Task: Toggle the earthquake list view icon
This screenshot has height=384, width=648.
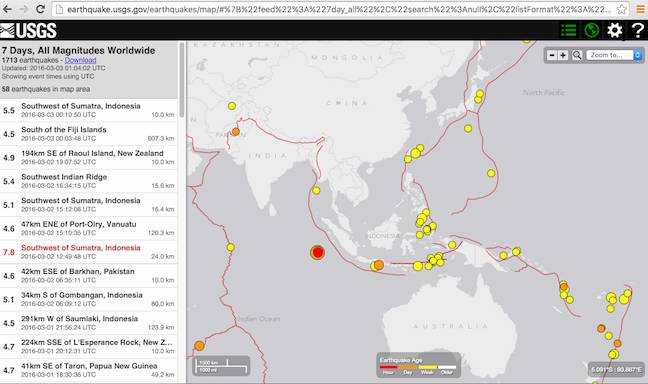Action: point(569,30)
